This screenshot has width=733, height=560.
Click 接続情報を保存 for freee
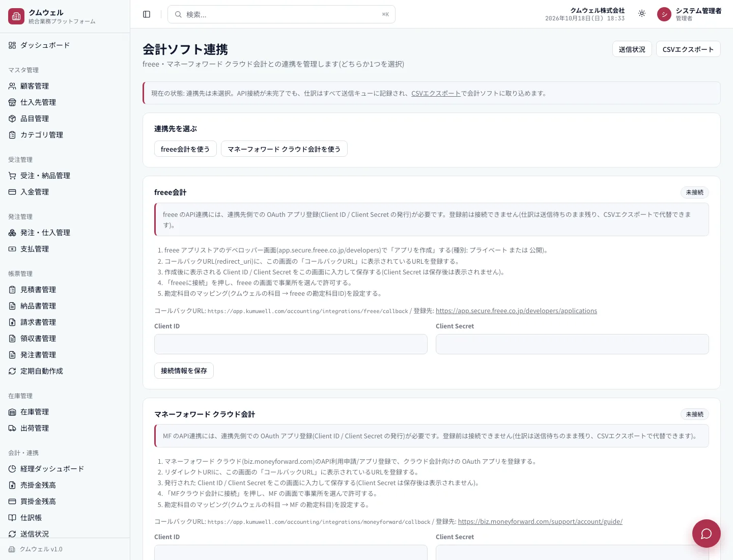coord(184,371)
